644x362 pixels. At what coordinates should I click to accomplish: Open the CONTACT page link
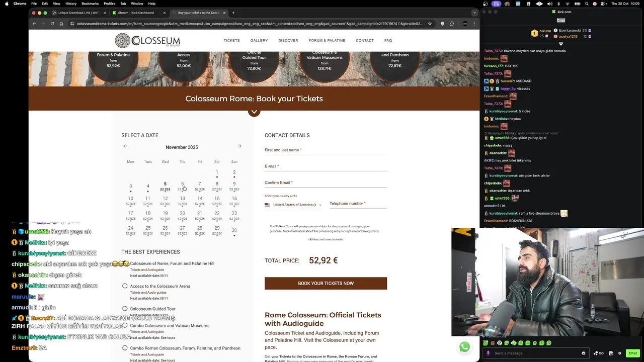[x=365, y=40]
